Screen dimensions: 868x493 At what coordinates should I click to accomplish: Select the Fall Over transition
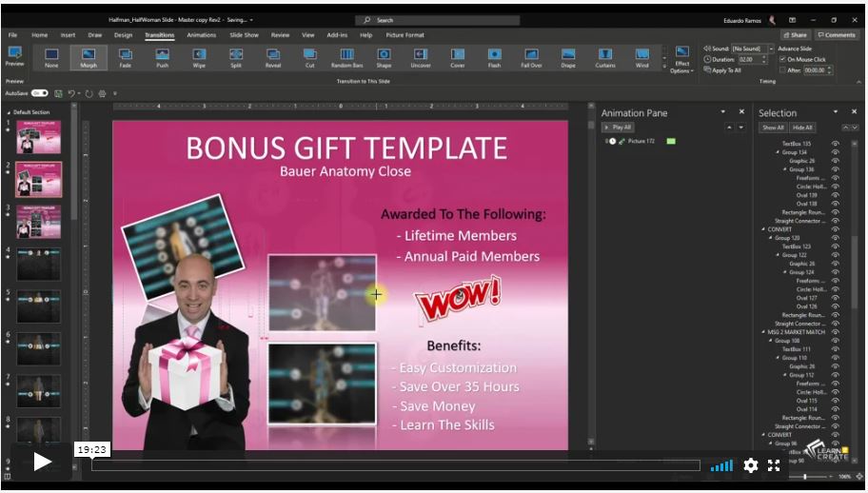point(531,58)
